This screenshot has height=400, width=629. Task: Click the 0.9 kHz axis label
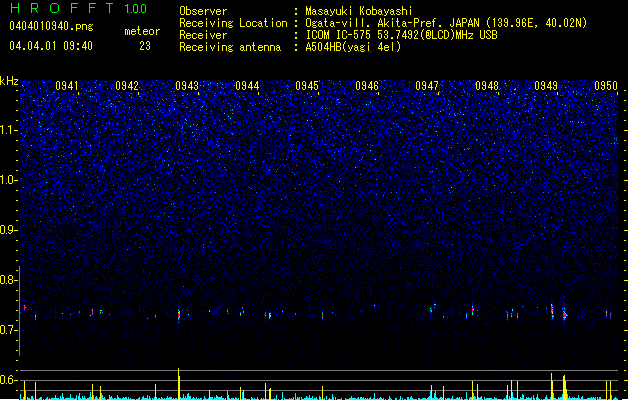(9, 230)
